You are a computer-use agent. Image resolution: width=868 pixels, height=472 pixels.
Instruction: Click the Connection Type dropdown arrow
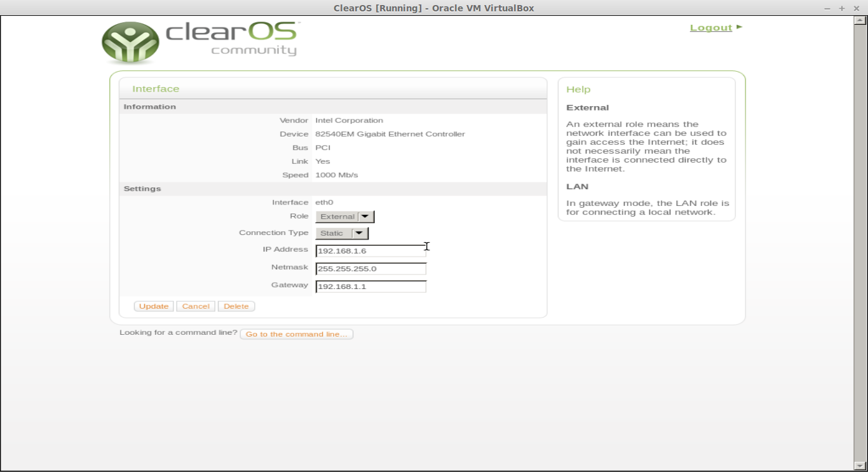point(359,233)
